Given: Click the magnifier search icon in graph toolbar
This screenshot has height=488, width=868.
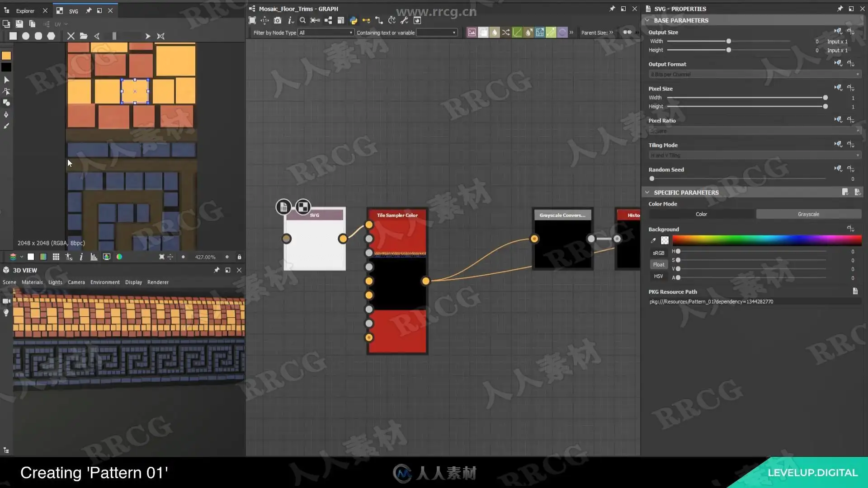Looking at the screenshot, I should tap(302, 20).
